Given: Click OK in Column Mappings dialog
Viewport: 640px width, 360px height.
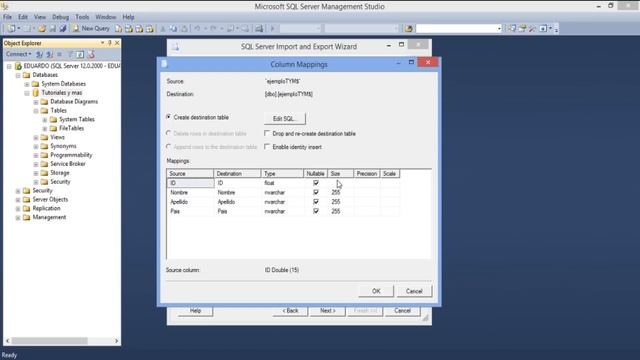Looking at the screenshot, I should [376, 291].
